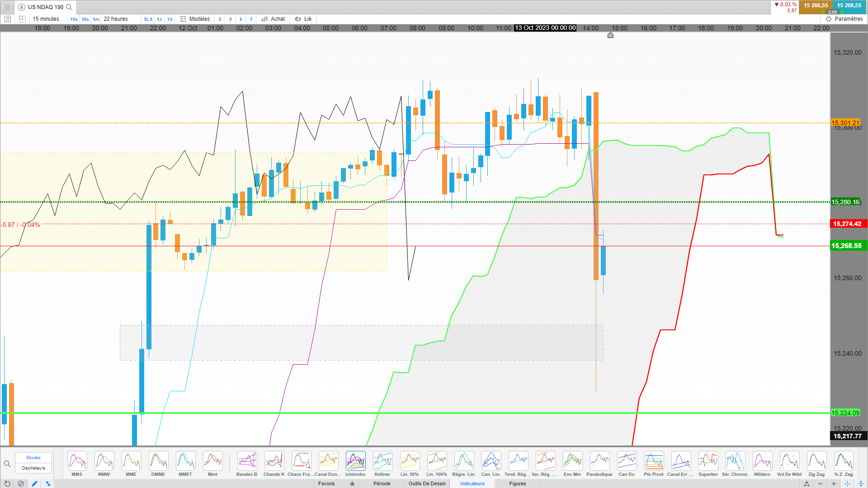
Task: Add the Bandes B indicator
Action: pos(247,461)
